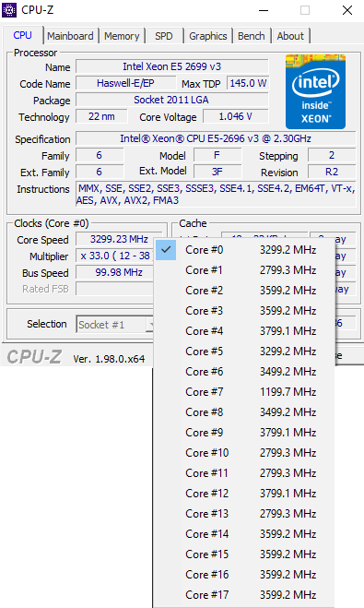Choose Core #10 from the list

244,452
